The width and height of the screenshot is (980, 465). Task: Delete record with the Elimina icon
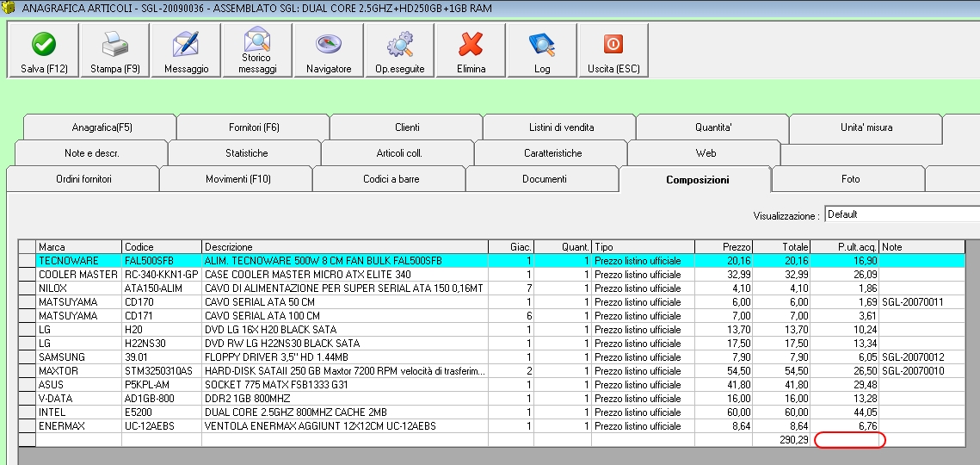471,45
